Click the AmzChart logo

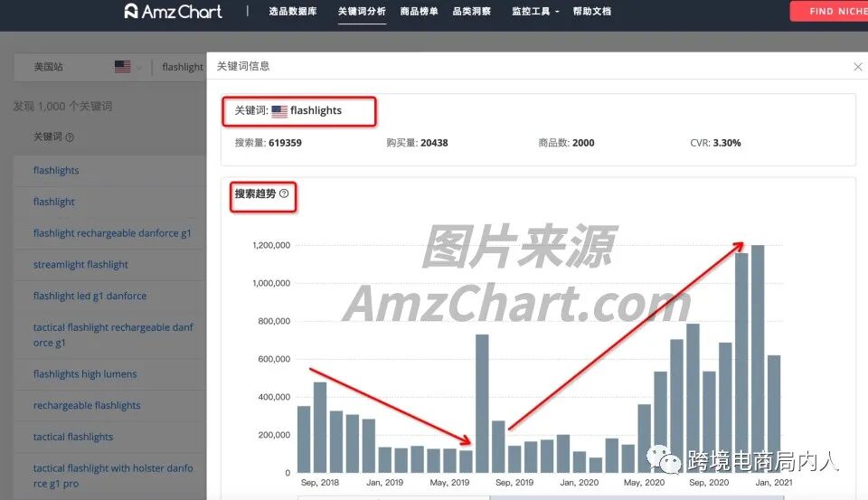pyautogui.click(x=173, y=11)
